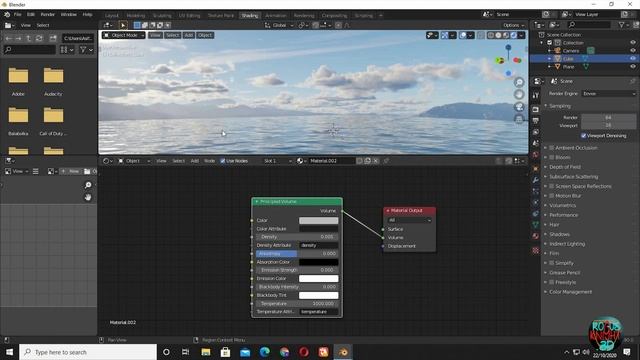Open Material Output target All dropdown

pyautogui.click(x=409, y=220)
